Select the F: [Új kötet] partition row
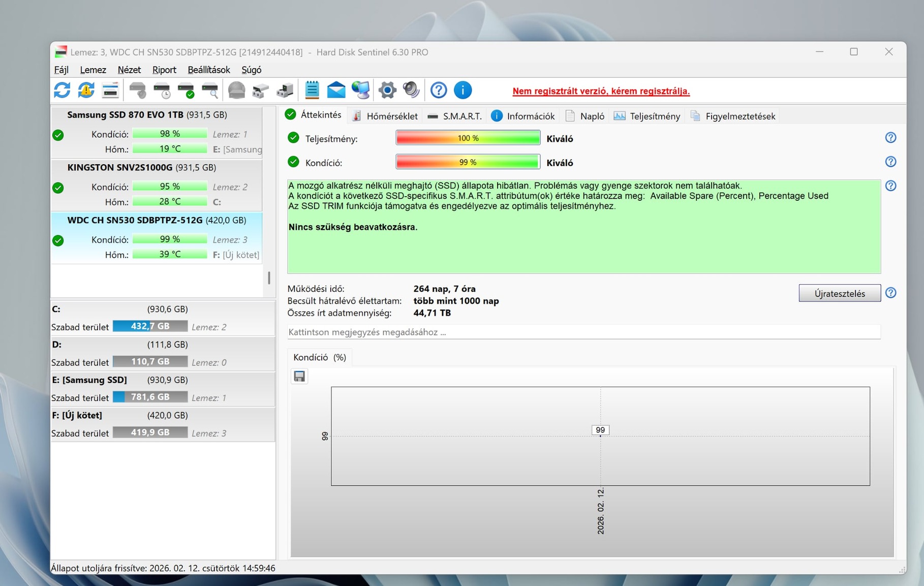 click(x=163, y=424)
